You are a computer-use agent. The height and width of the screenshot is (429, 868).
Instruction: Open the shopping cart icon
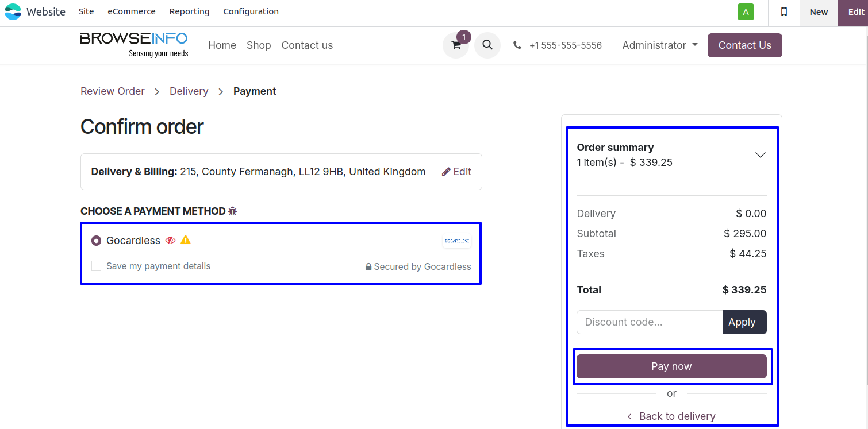456,45
